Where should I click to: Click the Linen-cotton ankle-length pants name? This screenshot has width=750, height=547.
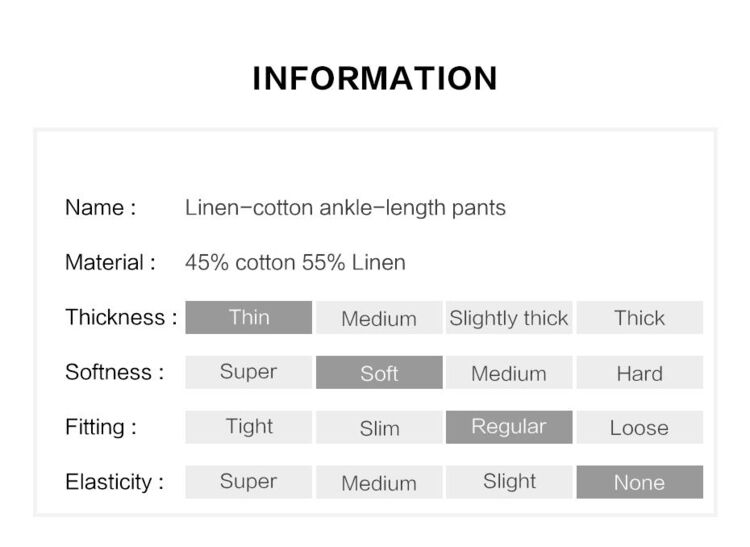345,208
